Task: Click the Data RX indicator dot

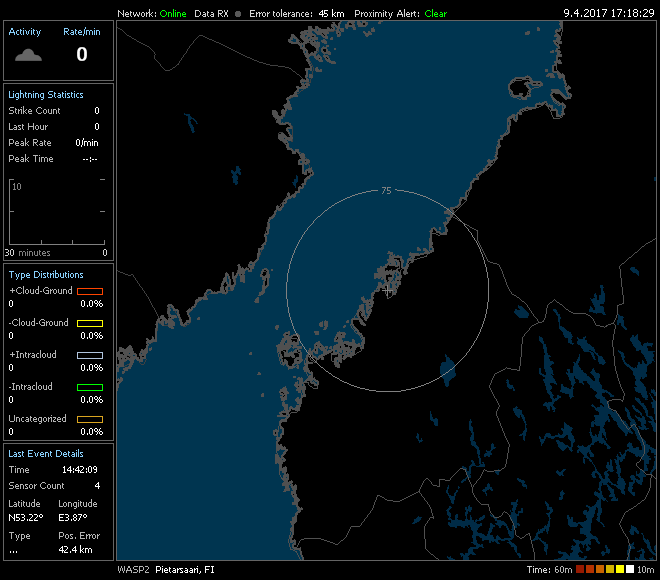Action: [239, 14]
